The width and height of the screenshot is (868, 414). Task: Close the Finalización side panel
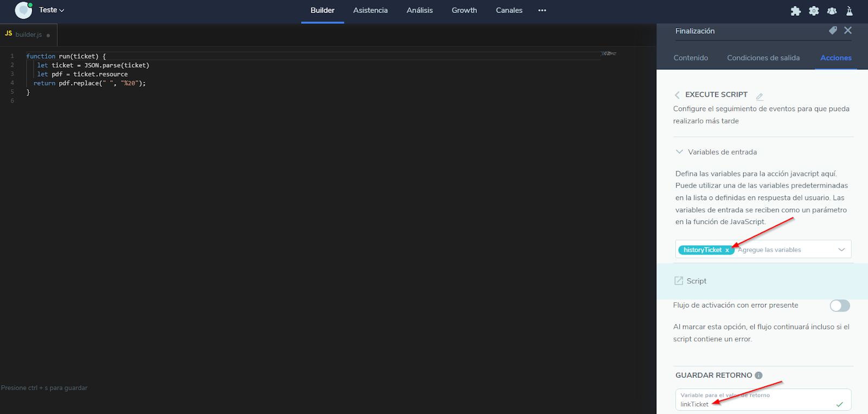(848, 31)
